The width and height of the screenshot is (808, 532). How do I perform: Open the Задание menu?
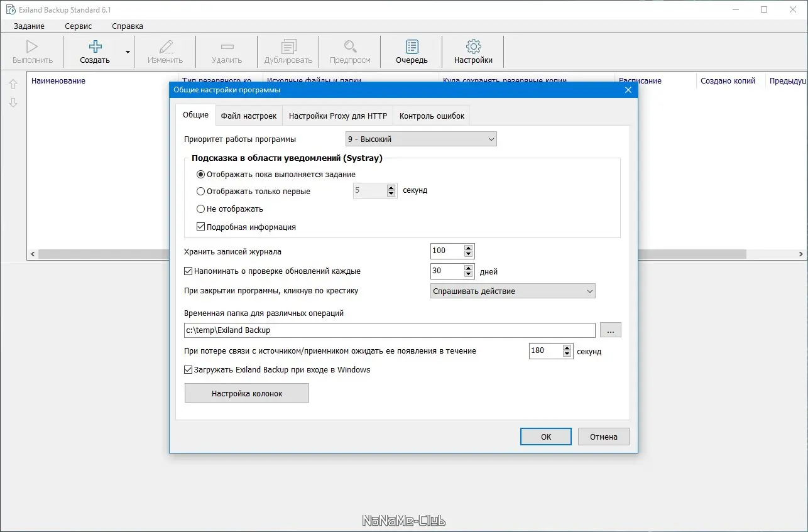[x=29, y=26]
